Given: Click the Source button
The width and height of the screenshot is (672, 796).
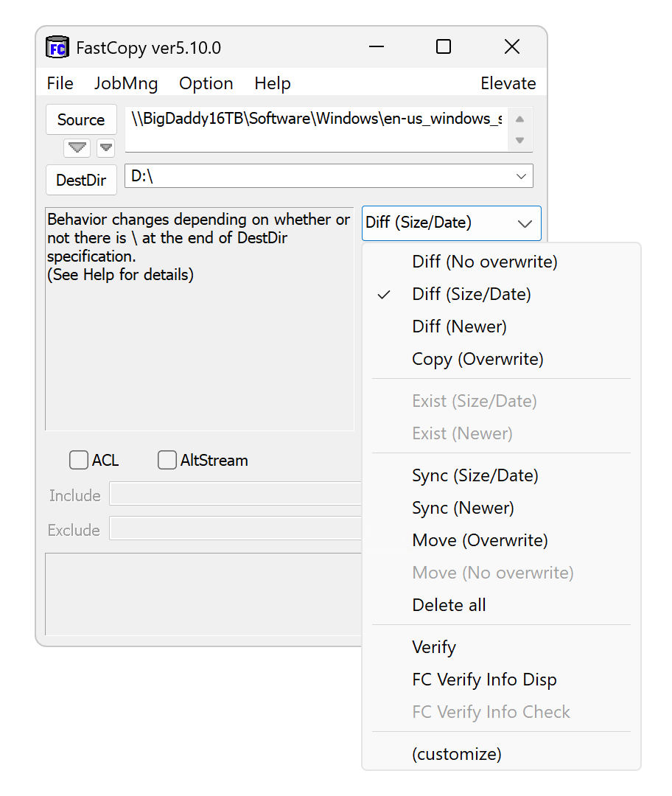Looking at the screenshot, I should (81, 120).
